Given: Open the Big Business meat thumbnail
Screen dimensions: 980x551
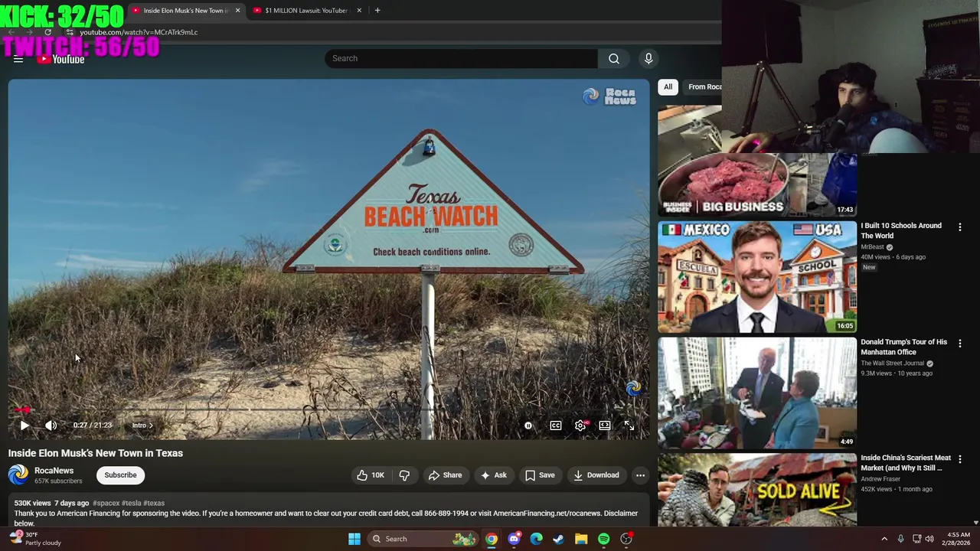Looking at the screenshot, I should 756,161.
